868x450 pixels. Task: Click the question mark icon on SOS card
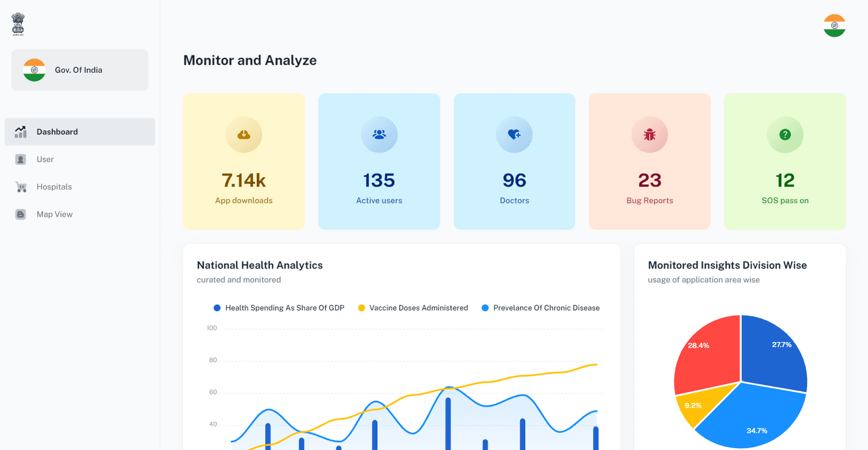tap(785, 135)
